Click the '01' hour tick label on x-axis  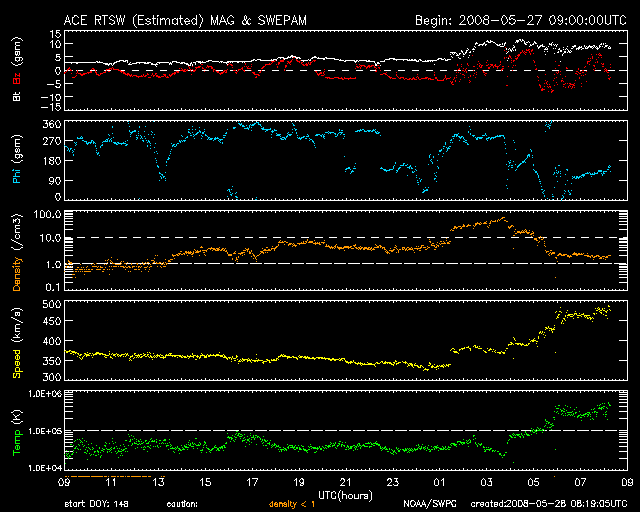coord(439,483)
